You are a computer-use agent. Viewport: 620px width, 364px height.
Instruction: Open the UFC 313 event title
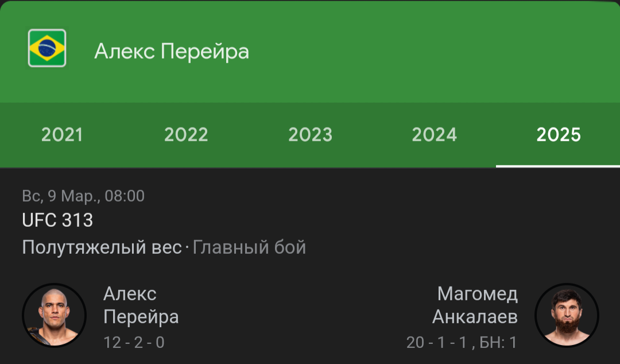click(x=57, y=220)
